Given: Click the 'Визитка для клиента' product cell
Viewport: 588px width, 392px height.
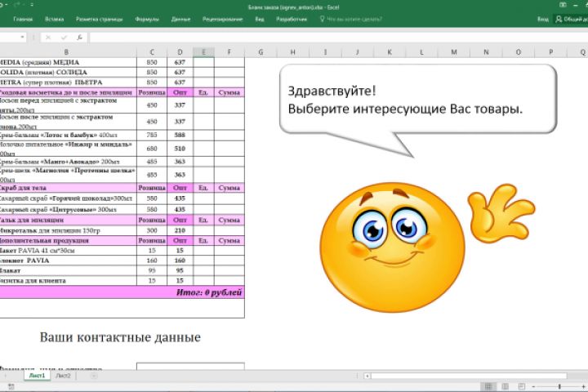Looking at the screenshot, I should pyautogui.click(x=69, y=281).
